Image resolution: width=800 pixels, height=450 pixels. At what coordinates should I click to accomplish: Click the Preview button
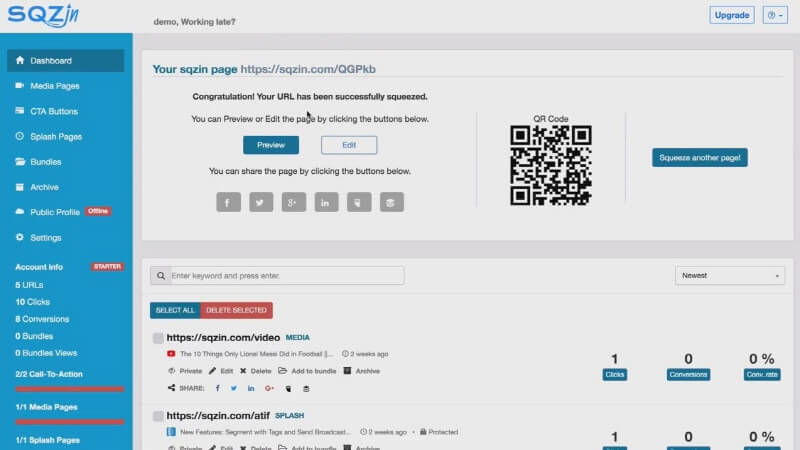click(271, 145)
